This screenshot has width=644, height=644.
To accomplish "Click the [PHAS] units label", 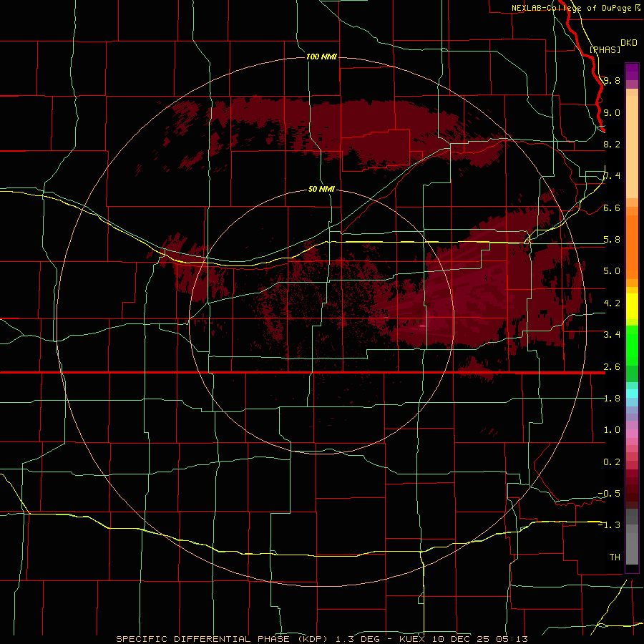I will tap(605, 50).
